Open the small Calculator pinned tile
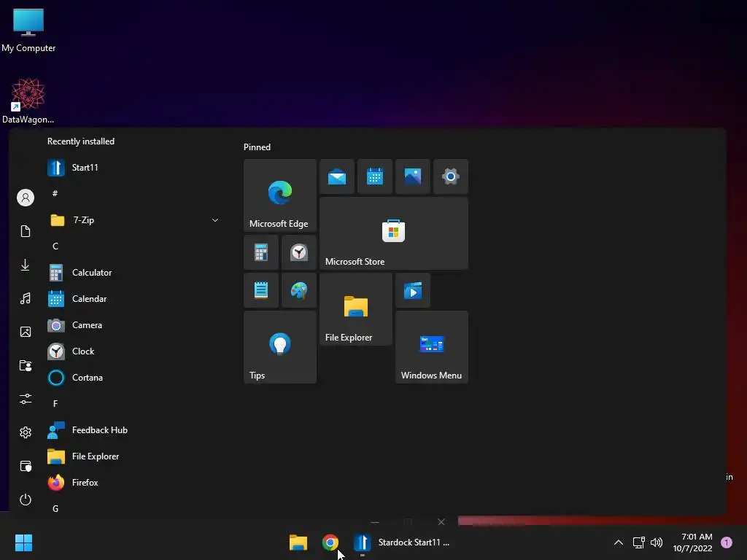747x560 pixels. [261, 252]
